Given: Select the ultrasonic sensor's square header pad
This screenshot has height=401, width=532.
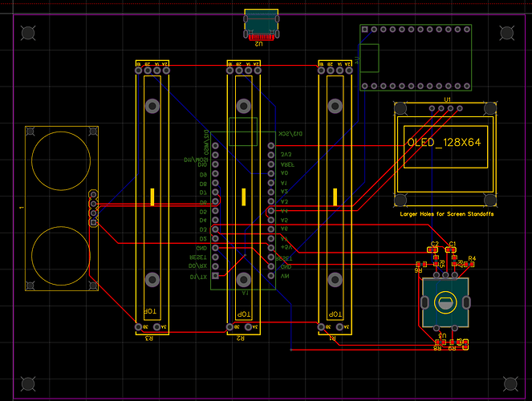Looking at the screenshot, I should [93, 222].
